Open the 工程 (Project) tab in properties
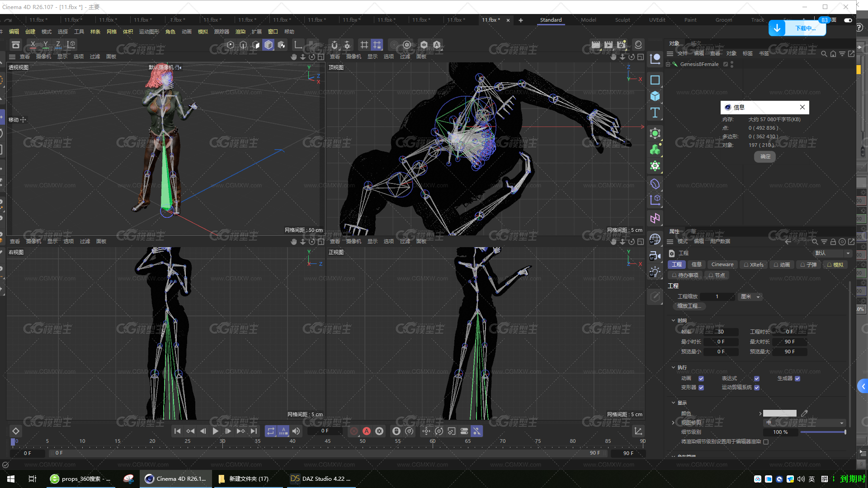 676,264
